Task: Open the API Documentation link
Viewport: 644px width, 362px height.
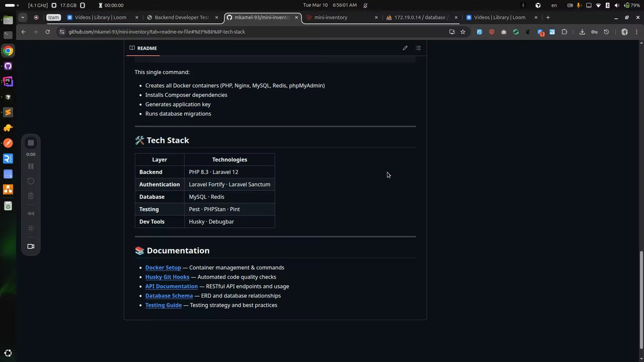Action: (172, 287)
